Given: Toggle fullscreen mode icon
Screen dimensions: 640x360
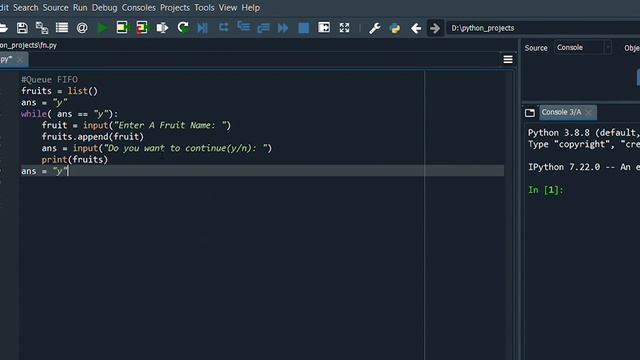Looking at the screenshot, I should coord(344,27).
